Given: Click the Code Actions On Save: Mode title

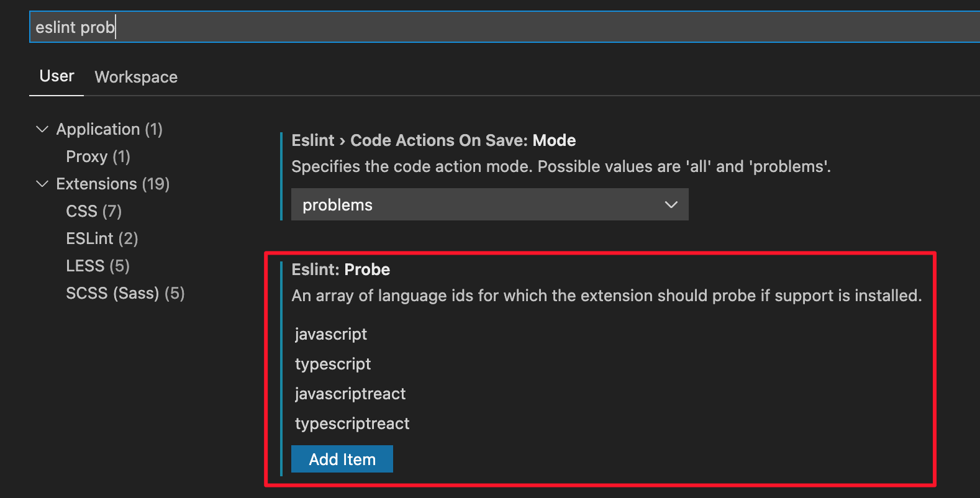Looking at the screenshot, I should 433,140.
